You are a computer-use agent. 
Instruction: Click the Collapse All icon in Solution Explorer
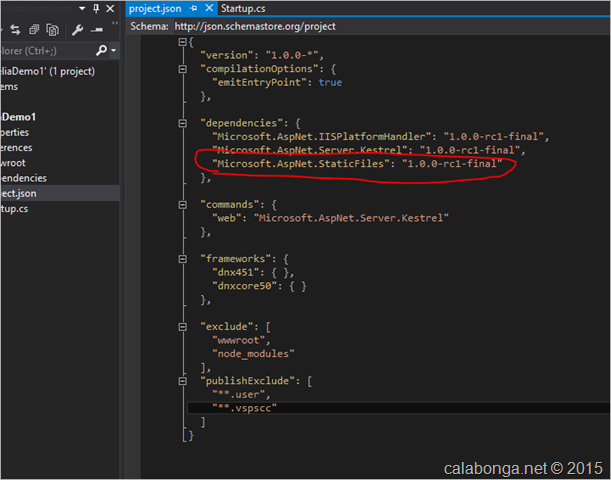coord(34,30)
